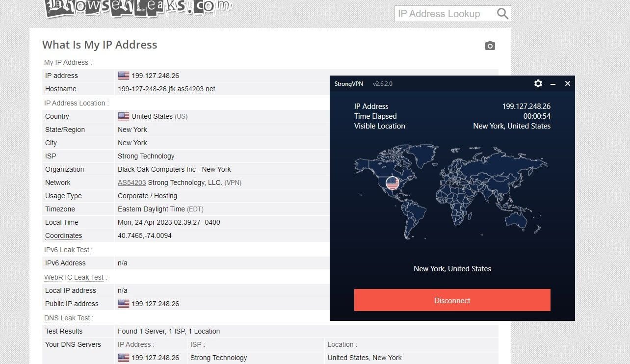
Task: Open the AS54203 network link
Action: (x=132, y=182)
